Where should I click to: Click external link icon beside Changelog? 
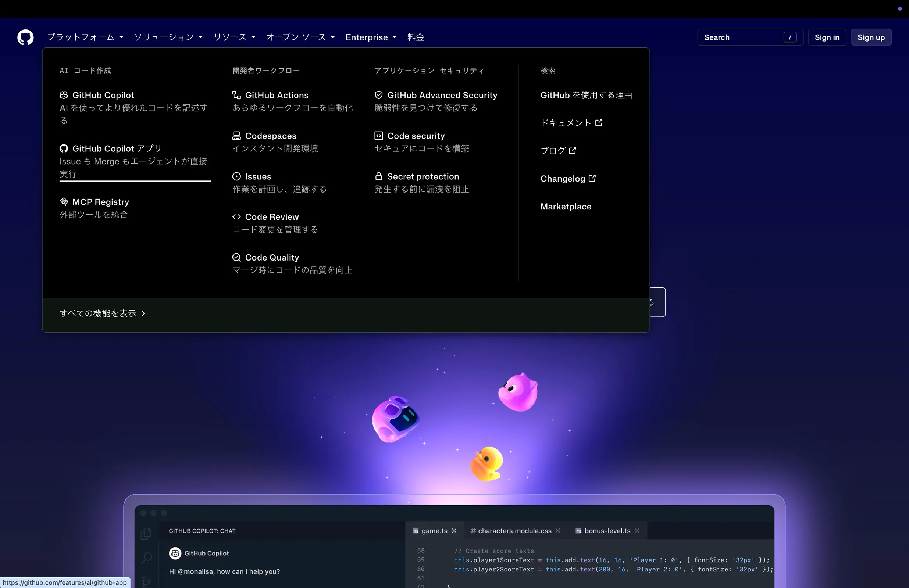[592, 178]
